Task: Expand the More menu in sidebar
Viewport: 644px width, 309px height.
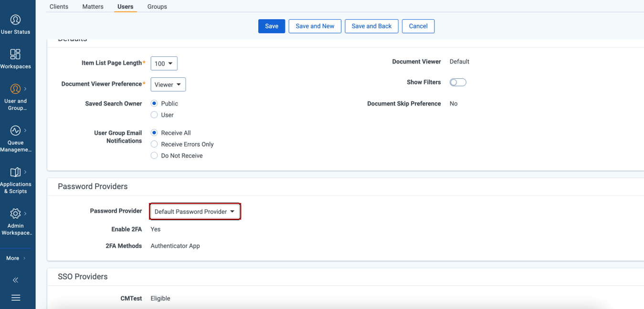Action: pos(16,258)
